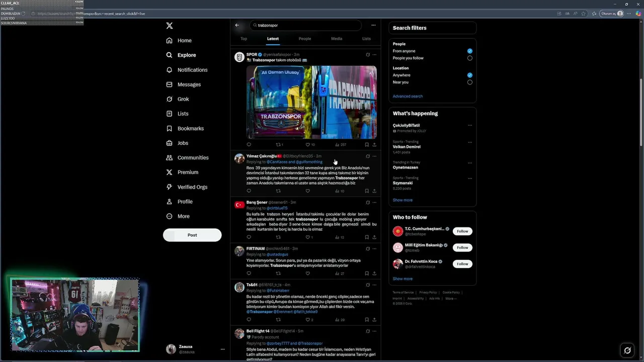Switch to the People tab
Image resolution: width=644 pixels, height=362 pixels.
click(305, 39)
